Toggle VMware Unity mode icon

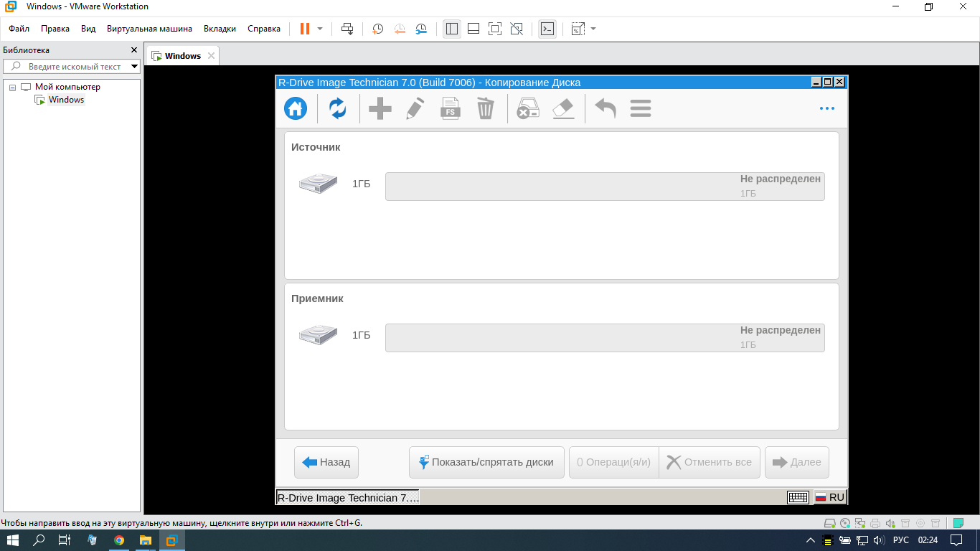[x=517, y=29]
